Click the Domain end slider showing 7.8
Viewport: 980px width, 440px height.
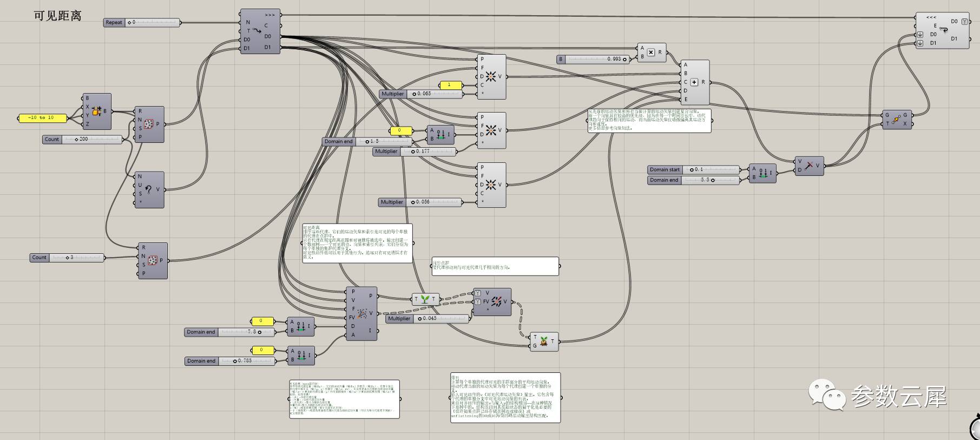(x=229, y=332)
